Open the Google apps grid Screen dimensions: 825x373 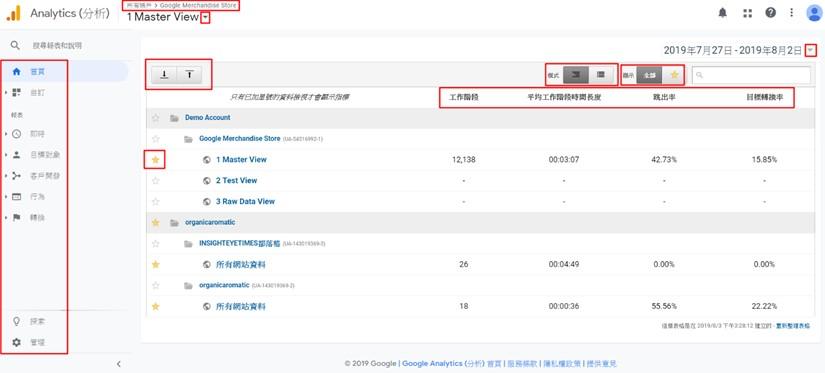coord(747,13)
